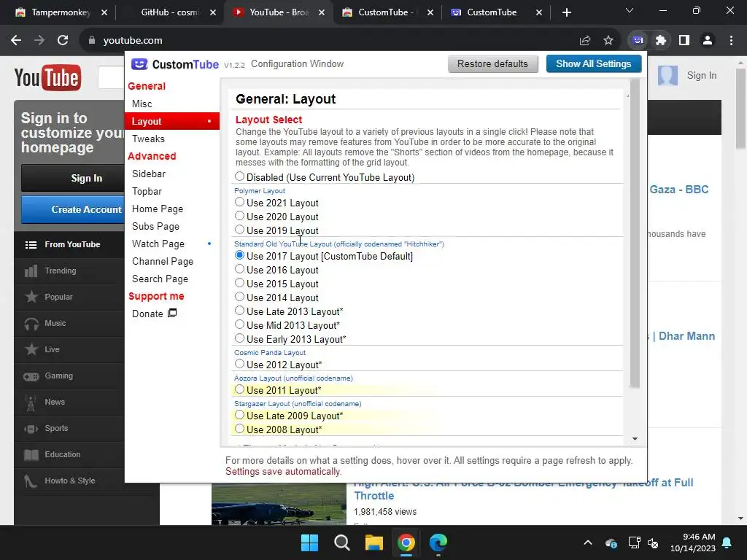The height and width of the screenshot is (560, 747).
Task: Toggle the Chrome side panel icon
Action: (x=684, y=41)
